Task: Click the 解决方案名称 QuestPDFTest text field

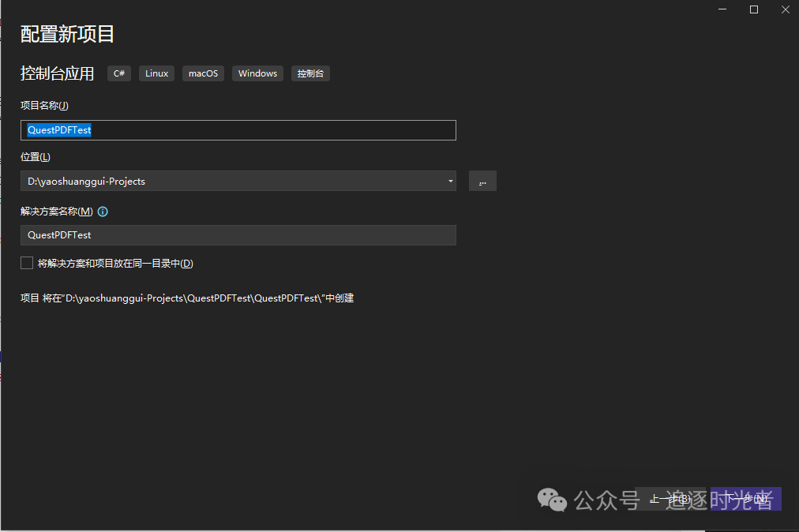Action: click(x=237, y=235)
